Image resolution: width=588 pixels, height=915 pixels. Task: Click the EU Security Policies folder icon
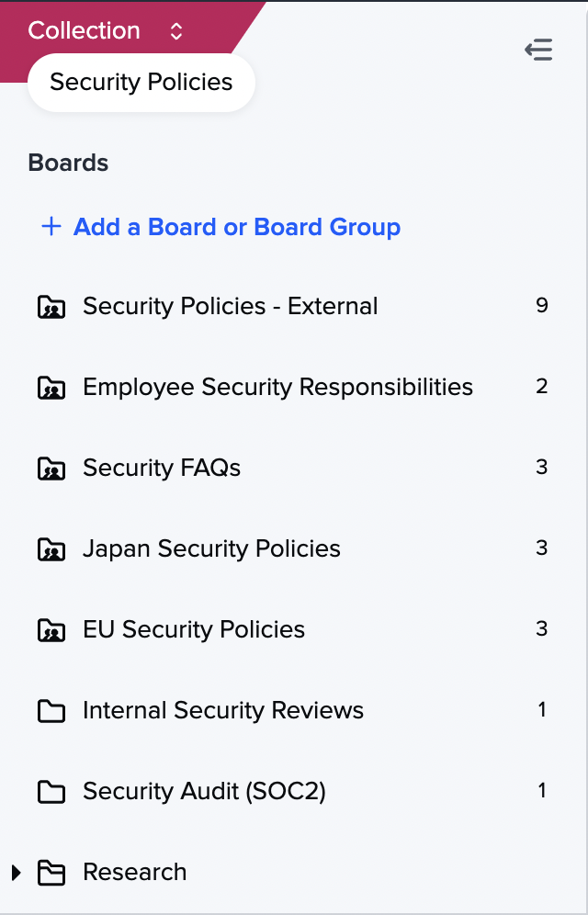click(x=51, y=630)
